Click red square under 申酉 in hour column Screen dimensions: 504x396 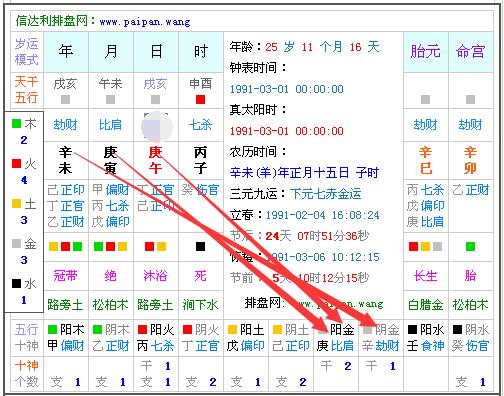(x=200, y=99)
